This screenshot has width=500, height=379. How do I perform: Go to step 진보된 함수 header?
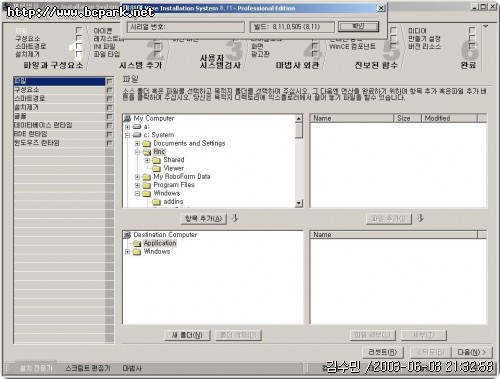click(376, 65)
